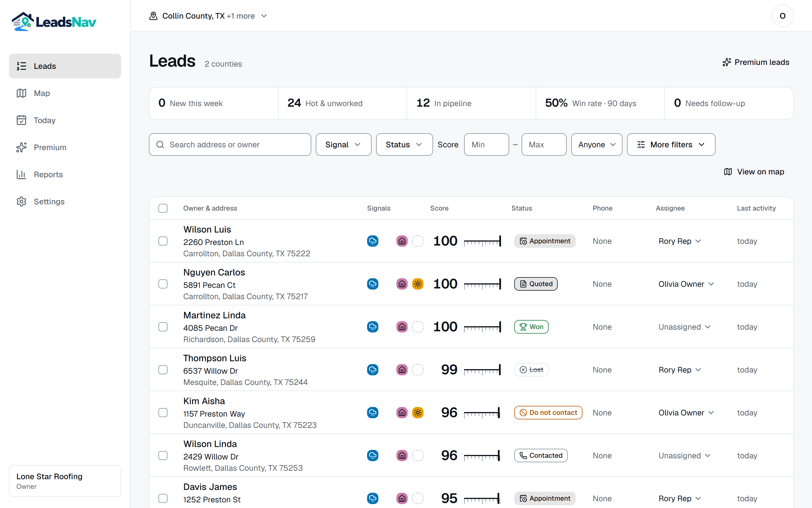Click the hail storm signal icon for Wilson Luis
The height and width of the screenshot is (508, 812).
pyautogui.click(x=372, y=241)
